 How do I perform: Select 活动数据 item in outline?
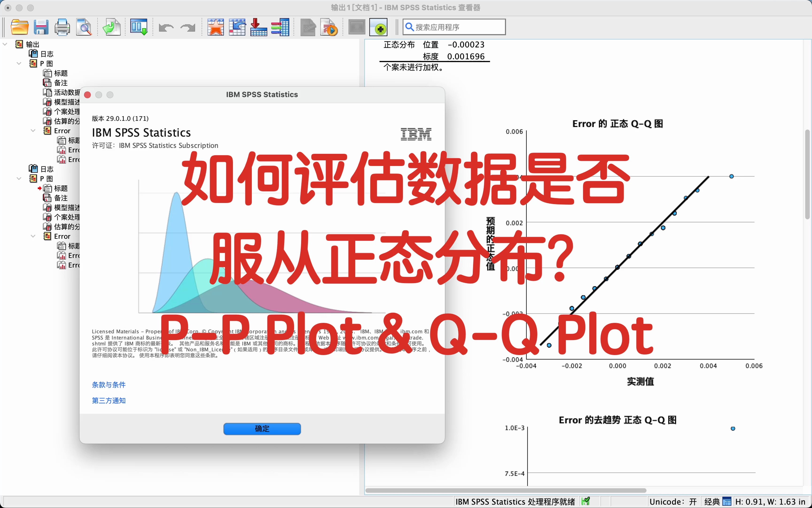pyautogui.click(x=61, y=92)
